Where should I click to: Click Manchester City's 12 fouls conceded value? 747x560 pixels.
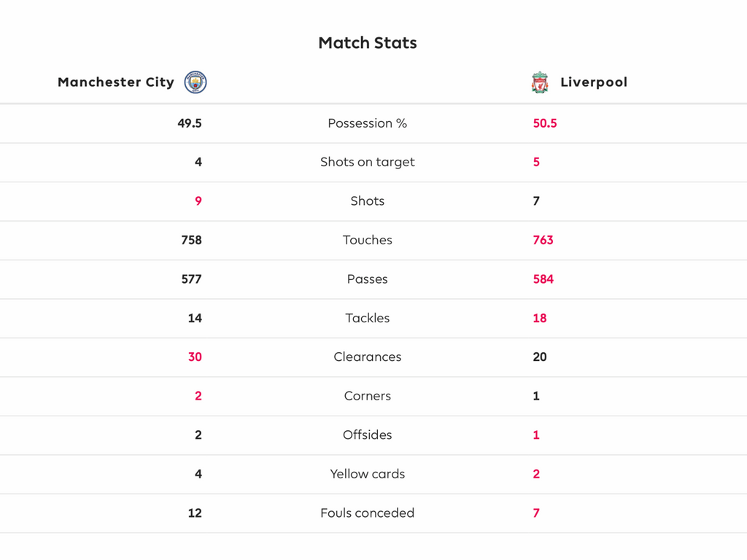tap(195, 513)
